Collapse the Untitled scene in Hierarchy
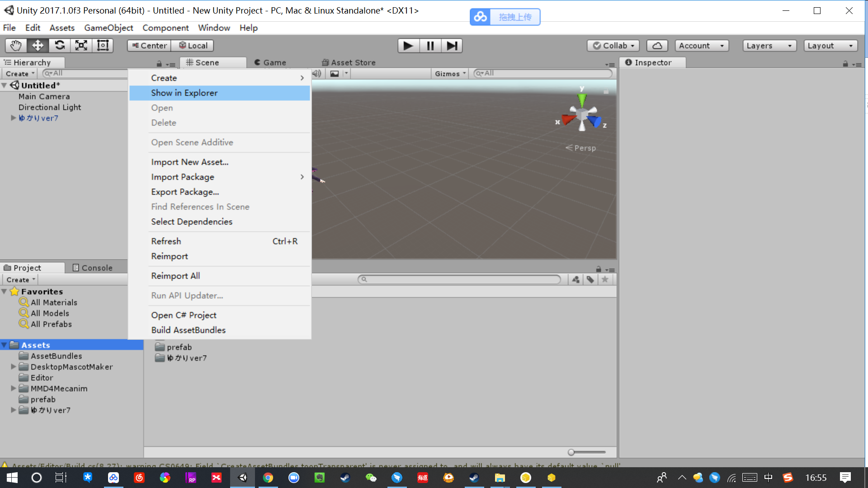The width and height of the screenshot is (868, 488). [5, 85]
